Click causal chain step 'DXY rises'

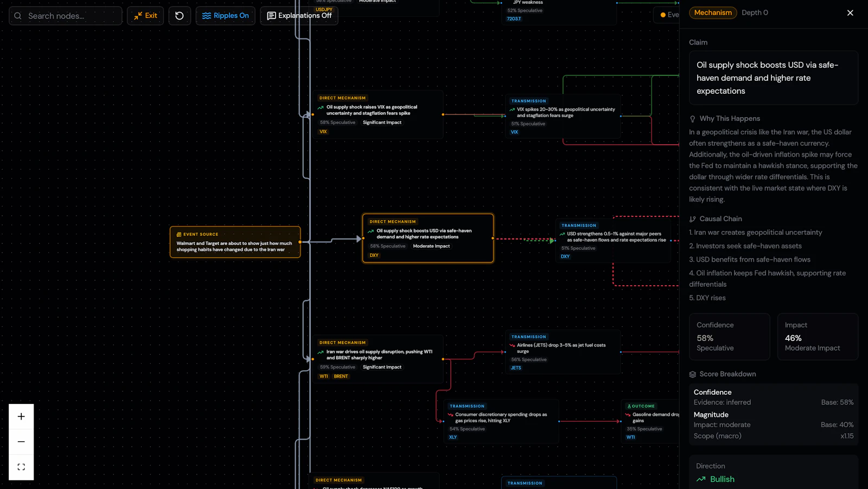pos(707,298)
